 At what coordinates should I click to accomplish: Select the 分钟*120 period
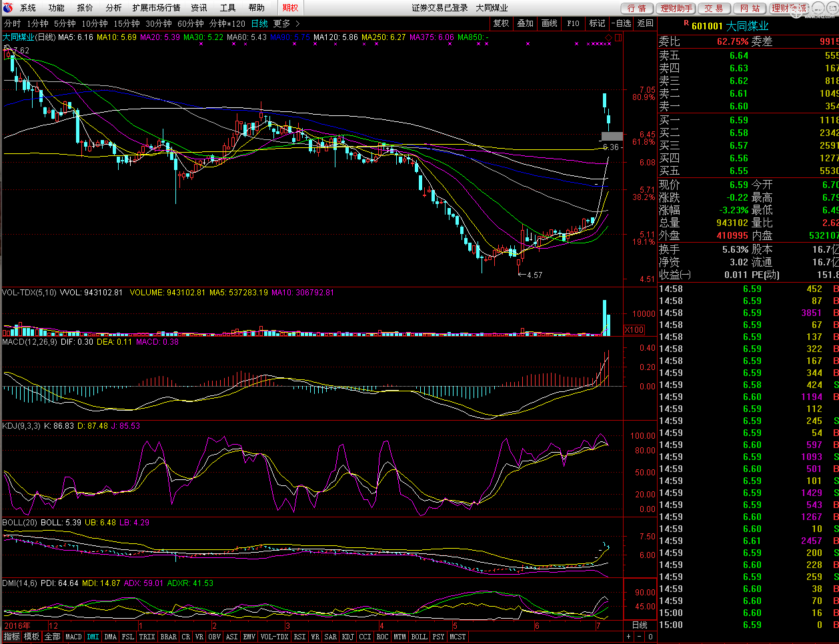[227, 23]
